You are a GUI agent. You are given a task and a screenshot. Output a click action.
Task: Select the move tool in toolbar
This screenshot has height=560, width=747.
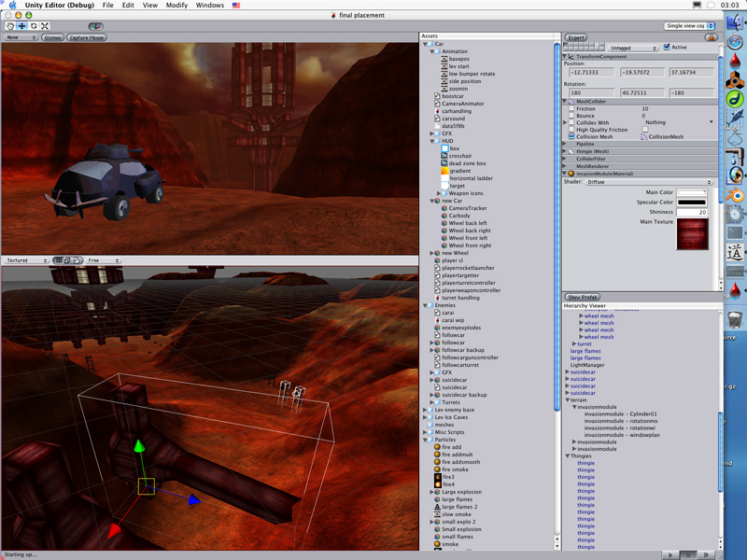pyautogui.click(x=21, y=26)
